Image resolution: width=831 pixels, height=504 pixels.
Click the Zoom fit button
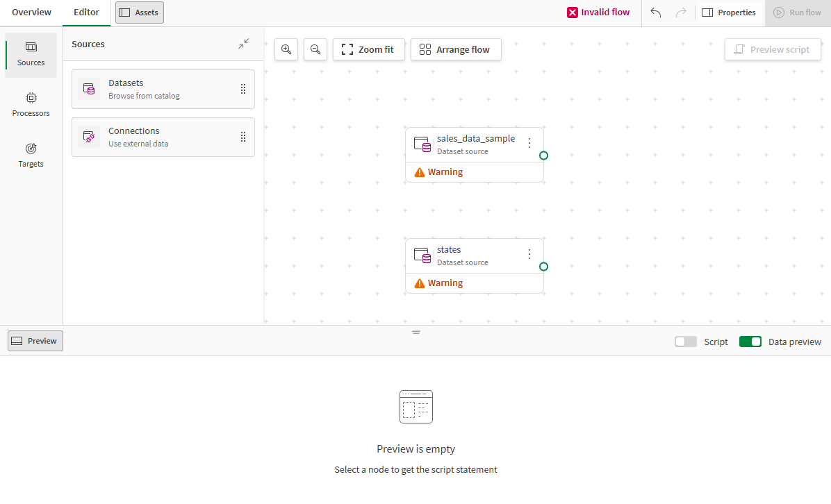[x=368, y=49]
